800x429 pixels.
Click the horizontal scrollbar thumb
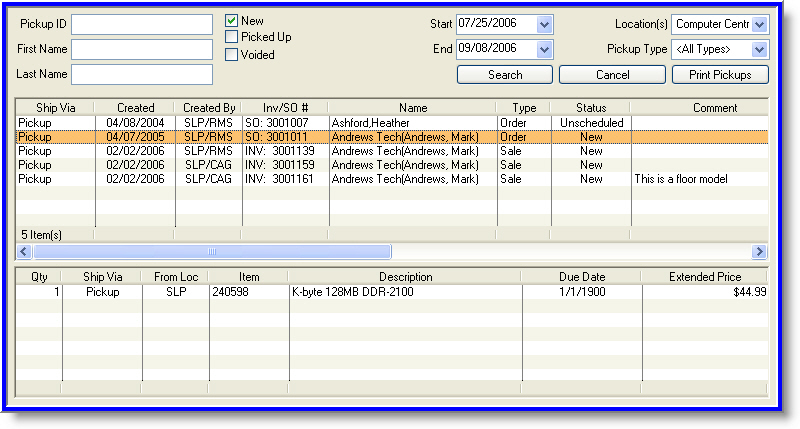212,251
